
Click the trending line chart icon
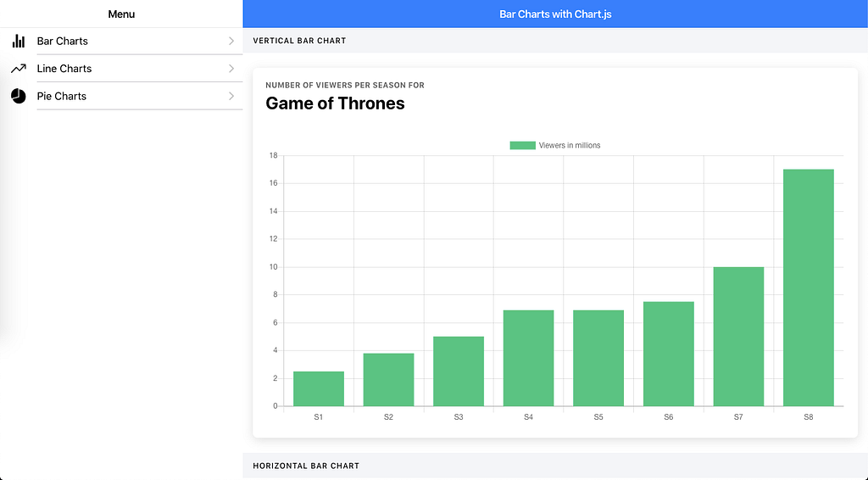point(19,69)
